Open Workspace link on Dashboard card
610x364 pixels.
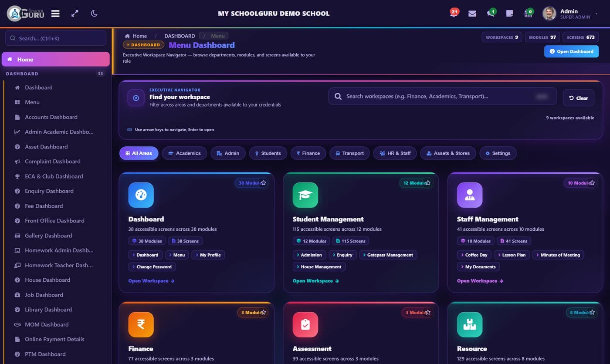tap(151, 281)
